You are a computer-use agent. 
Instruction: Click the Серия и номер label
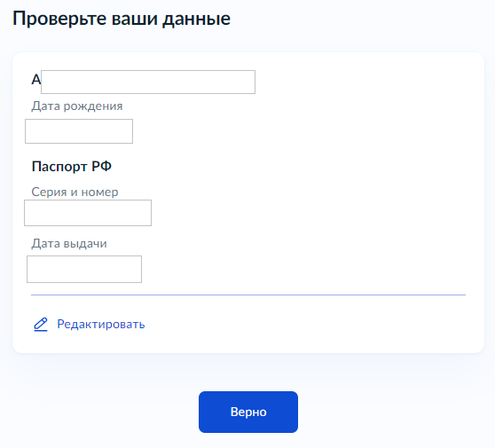pos(75,192)
